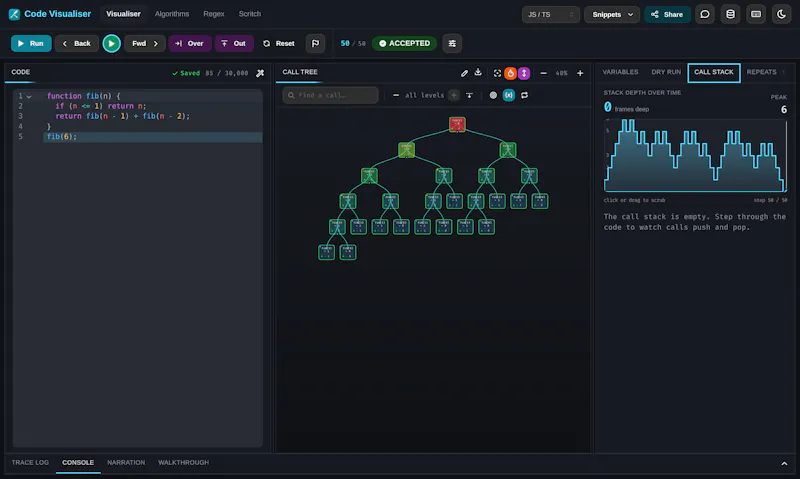Open the Regex tab

tap(214, 14)
